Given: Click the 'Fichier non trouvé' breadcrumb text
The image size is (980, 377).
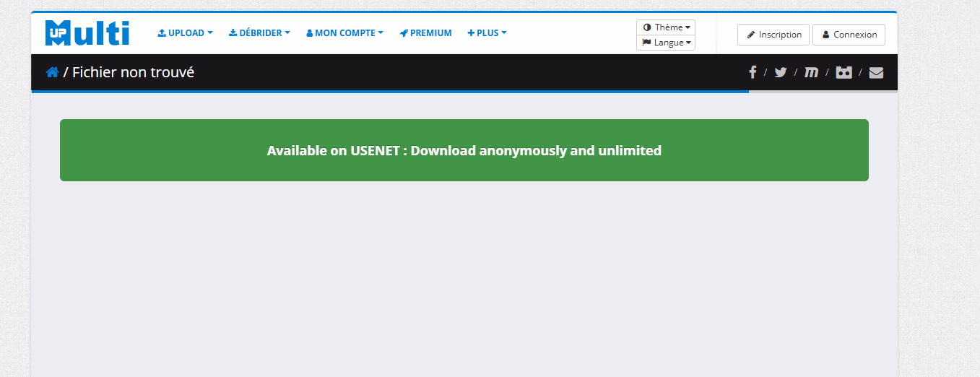Looking at the screenshot, I should pyautogui.click(x=134, y=72).
